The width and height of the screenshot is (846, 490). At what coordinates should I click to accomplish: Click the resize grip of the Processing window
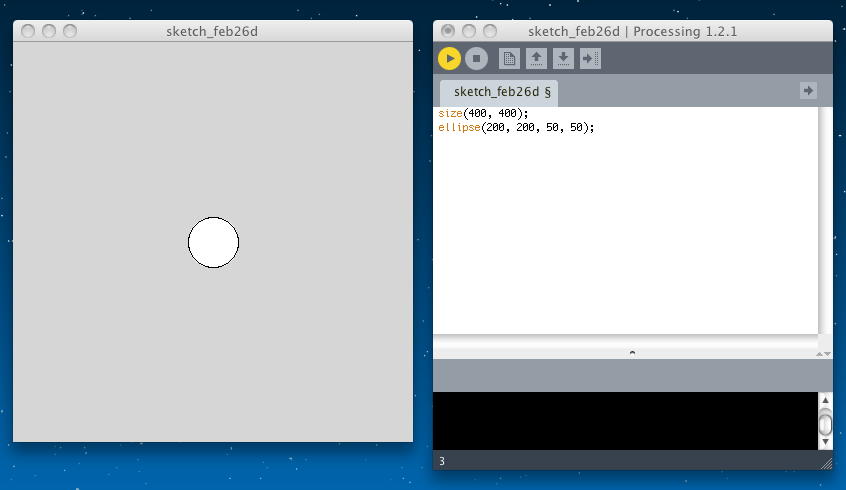click(826, 463)
